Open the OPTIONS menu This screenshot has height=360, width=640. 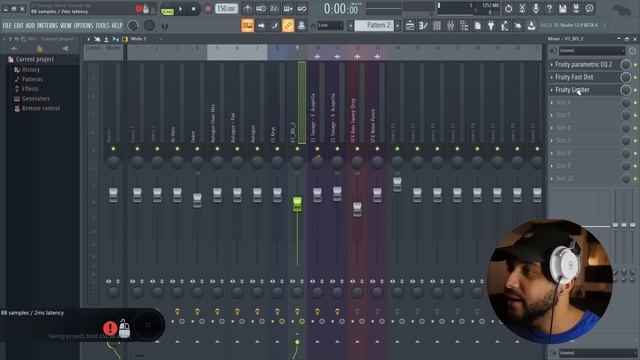point(84,26)
